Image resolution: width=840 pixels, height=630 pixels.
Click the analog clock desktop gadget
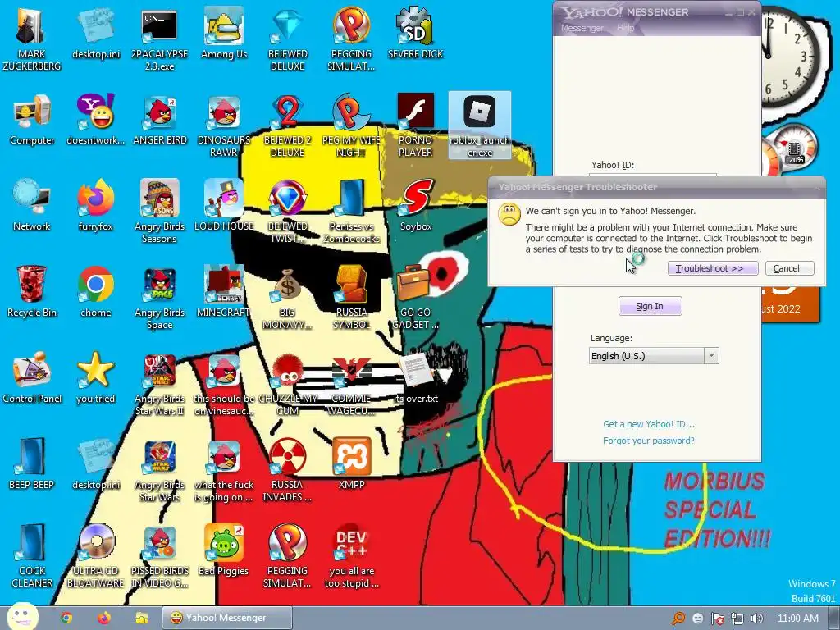pyautogui.click(x=790, y=57)
